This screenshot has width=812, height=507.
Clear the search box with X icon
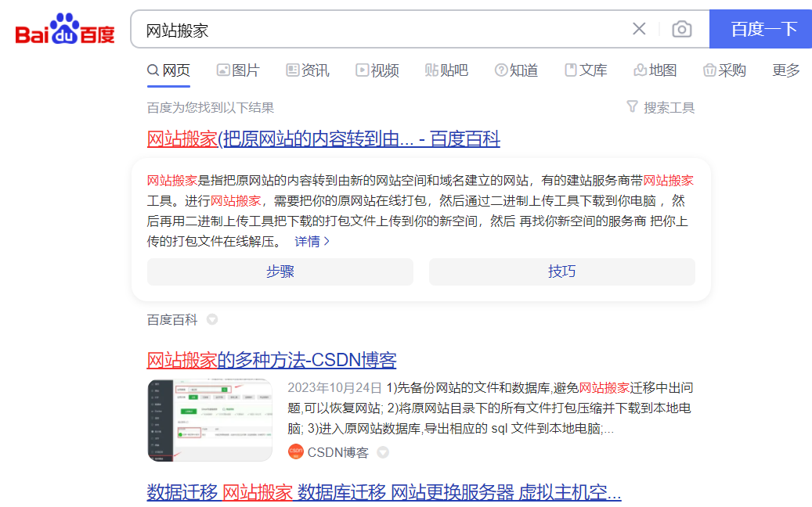pos(639,30)
